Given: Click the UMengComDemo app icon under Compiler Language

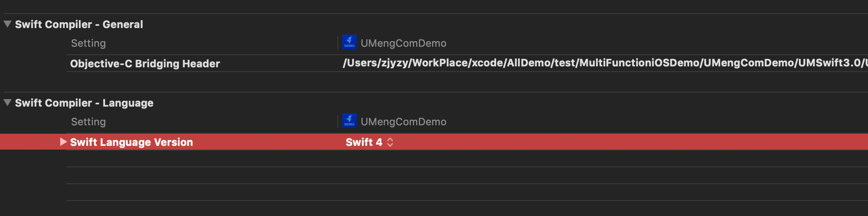Looking at the screenshot, I should (x=349, y=121).
